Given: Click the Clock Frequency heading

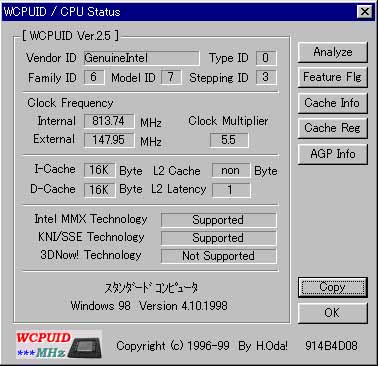Looking at the screenshot, I should [x=70, y=103].
